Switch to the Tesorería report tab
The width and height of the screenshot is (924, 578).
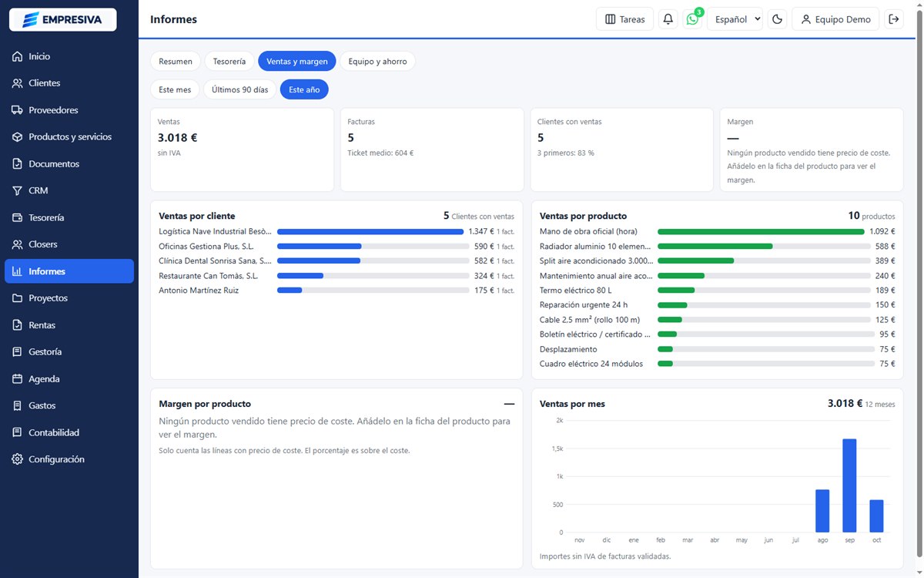(229, 61)
